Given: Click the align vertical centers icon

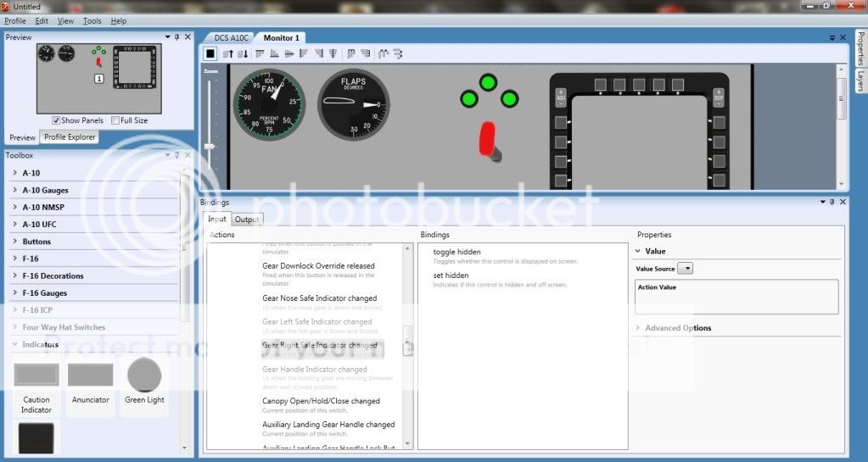Looking at the screenshot, I should tap(333, 53).
